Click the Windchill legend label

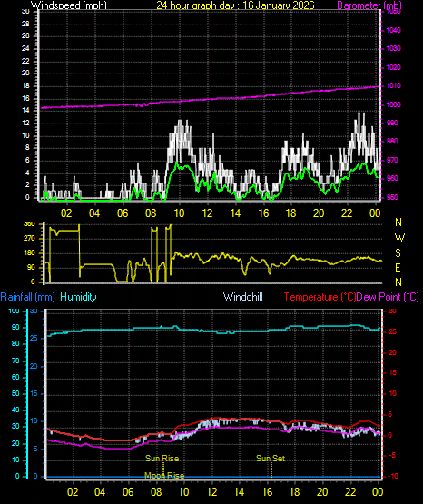click(x=242, y=297)
